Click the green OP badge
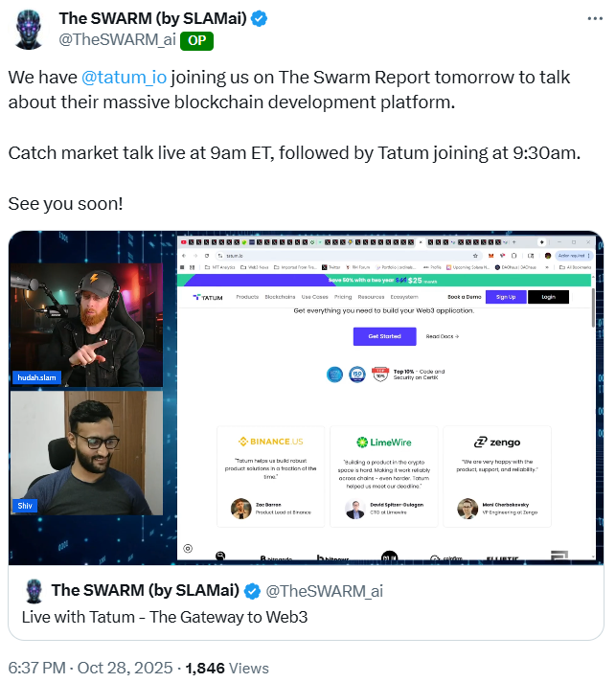Screen dimensions: 616x682 pos(196,41)
